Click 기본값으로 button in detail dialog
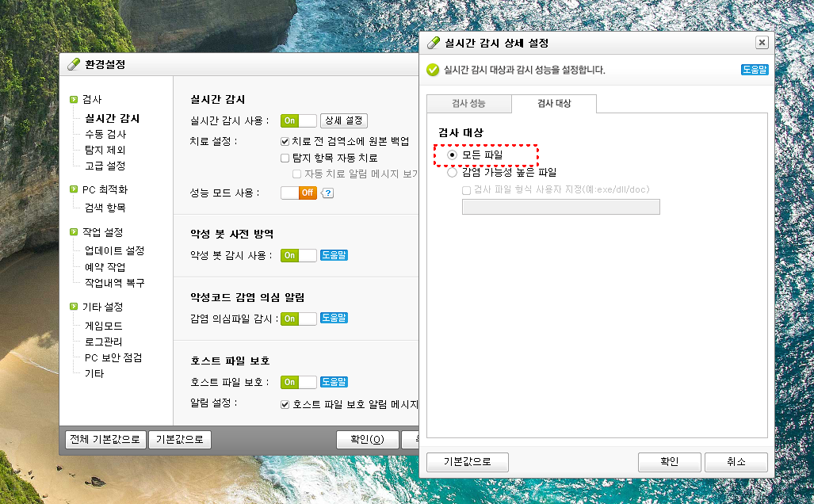Screen dimensions: 814x504 467,462
